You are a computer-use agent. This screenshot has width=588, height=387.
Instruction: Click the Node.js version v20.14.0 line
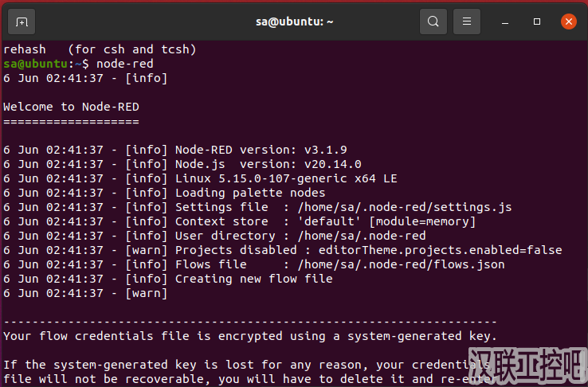261,164
